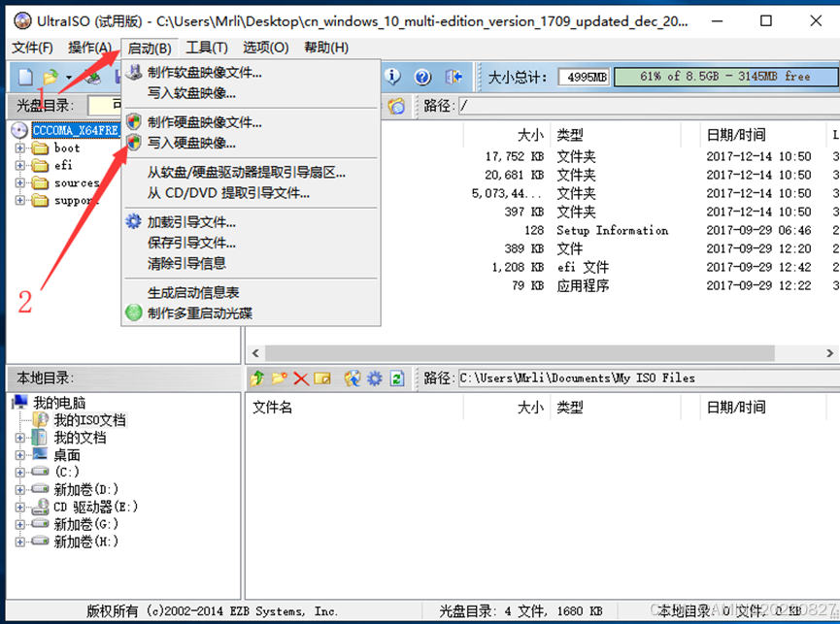Expand the 我的文档 tree node
840x624 pixels.
point(19,438)
